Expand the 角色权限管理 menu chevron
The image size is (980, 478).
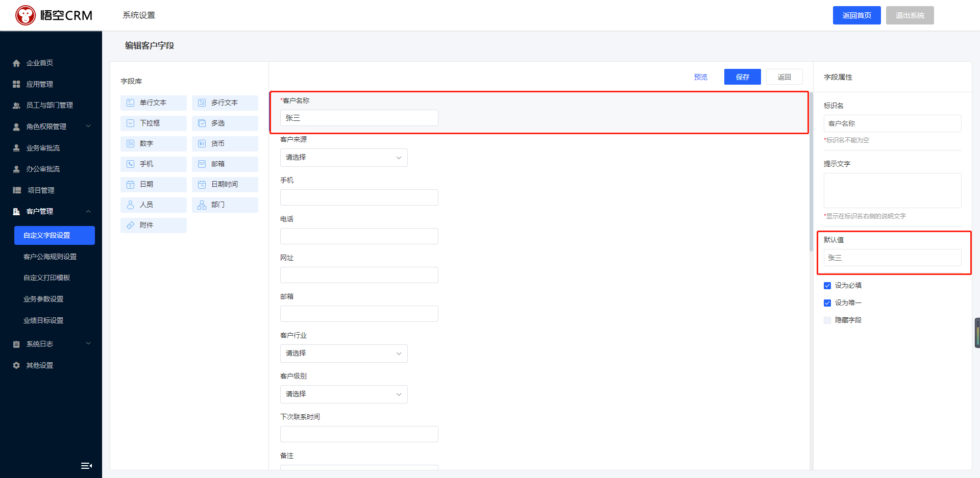tap(88, 126)
